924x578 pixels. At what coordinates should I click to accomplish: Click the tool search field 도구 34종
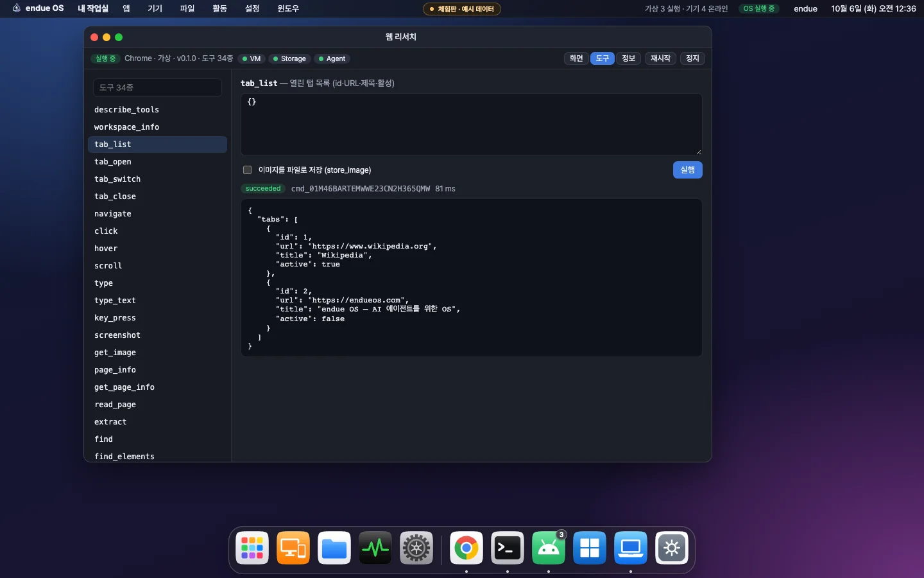coord(157,87)
